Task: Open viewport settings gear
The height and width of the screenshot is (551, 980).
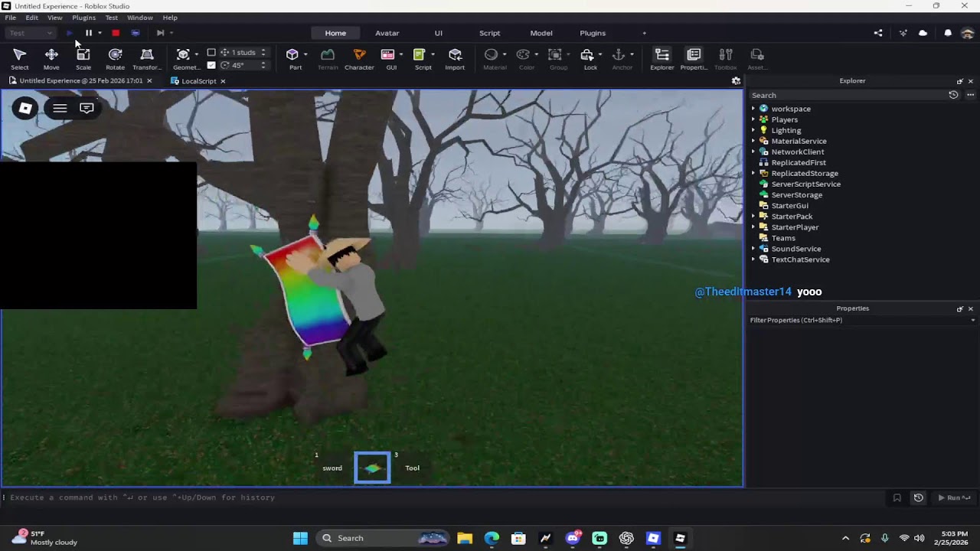Action: 736,81
